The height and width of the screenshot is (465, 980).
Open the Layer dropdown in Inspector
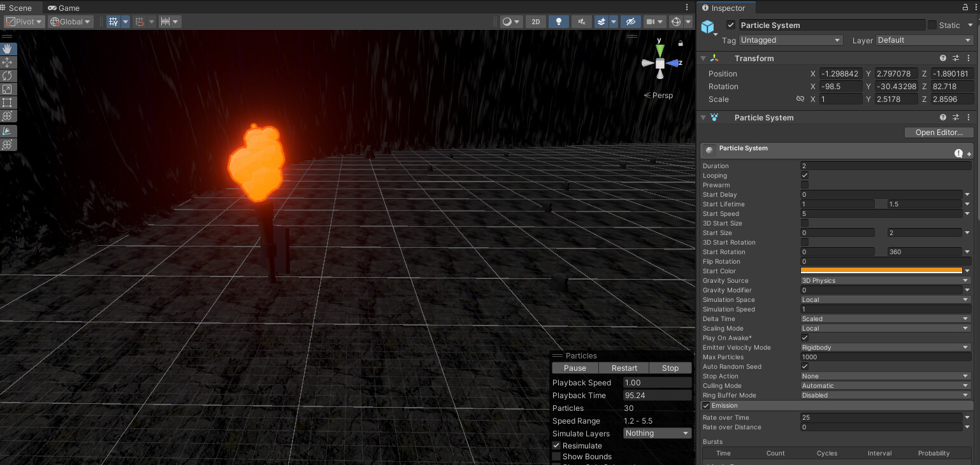(x=923, y=39)
